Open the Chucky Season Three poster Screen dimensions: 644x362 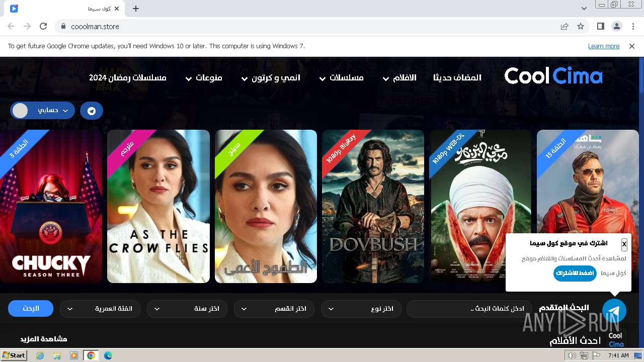51,206
